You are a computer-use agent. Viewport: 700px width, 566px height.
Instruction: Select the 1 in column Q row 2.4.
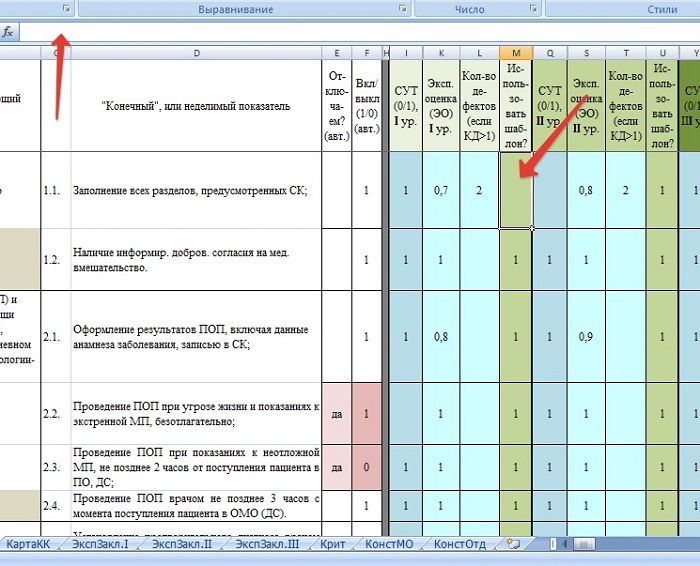550,506
